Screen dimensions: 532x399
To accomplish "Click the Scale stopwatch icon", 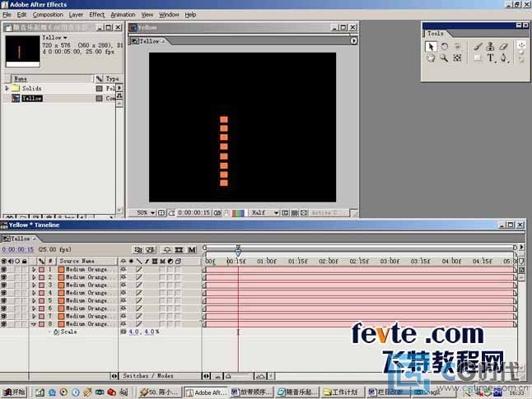I will 56,332.
